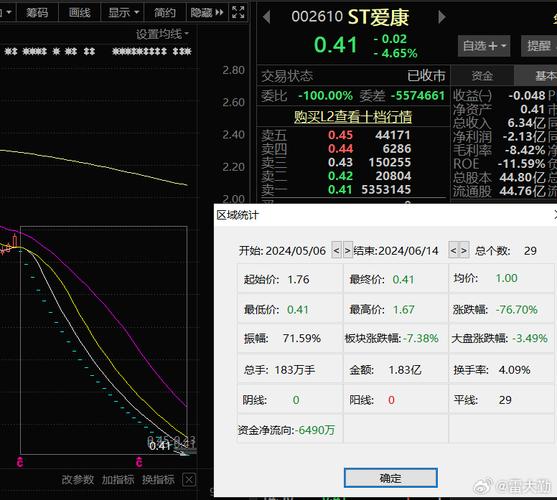This screenshot has height=500, width=557.
Task: Select the 画线 drawing tool
Action: pyautogui.click(x=80, y=13)
